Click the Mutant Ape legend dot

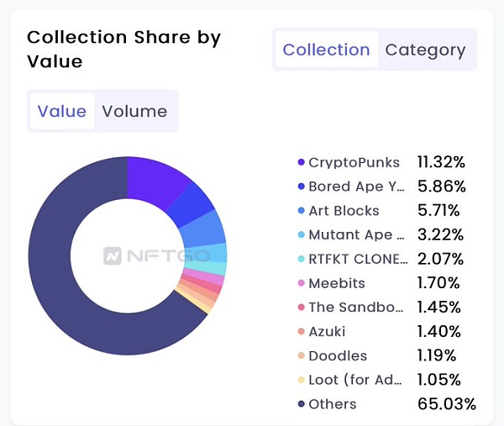click(x=301, y=235)
